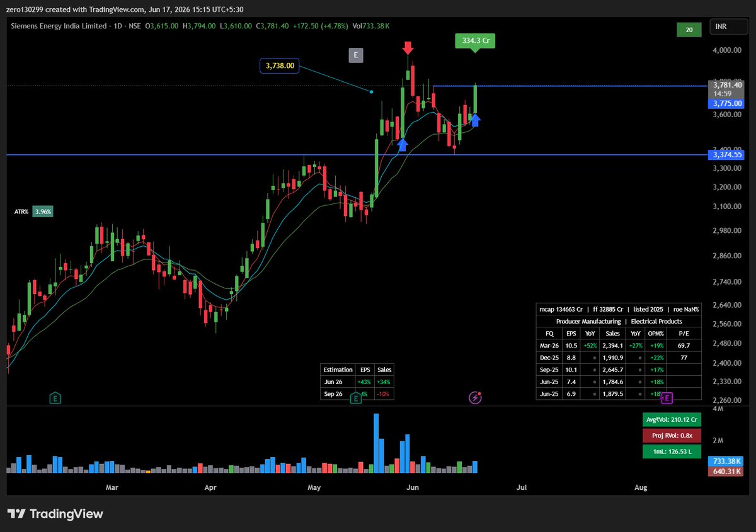
Task: Click the red 640.31K volume average label
Action: [x=726, y=471]
